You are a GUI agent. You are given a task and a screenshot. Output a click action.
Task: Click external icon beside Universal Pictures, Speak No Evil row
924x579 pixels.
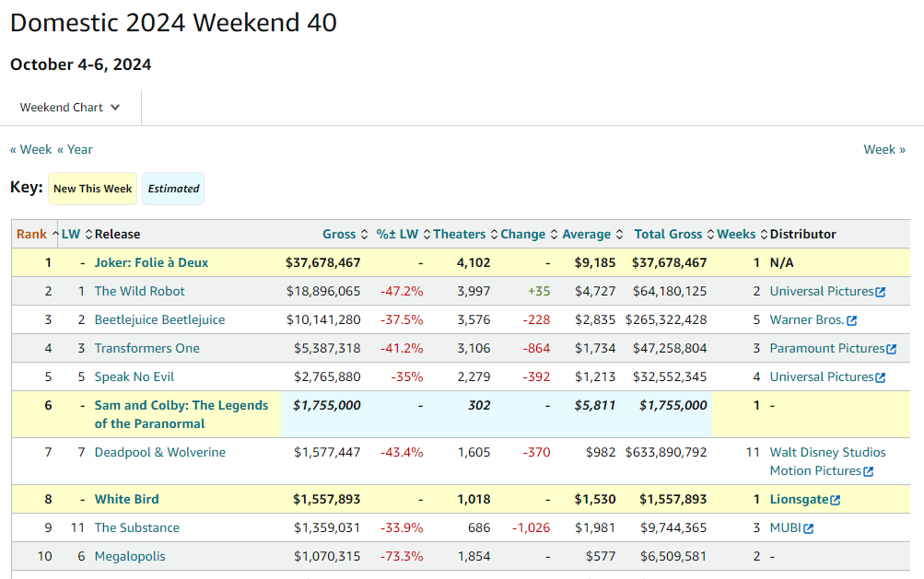point(881,377)
